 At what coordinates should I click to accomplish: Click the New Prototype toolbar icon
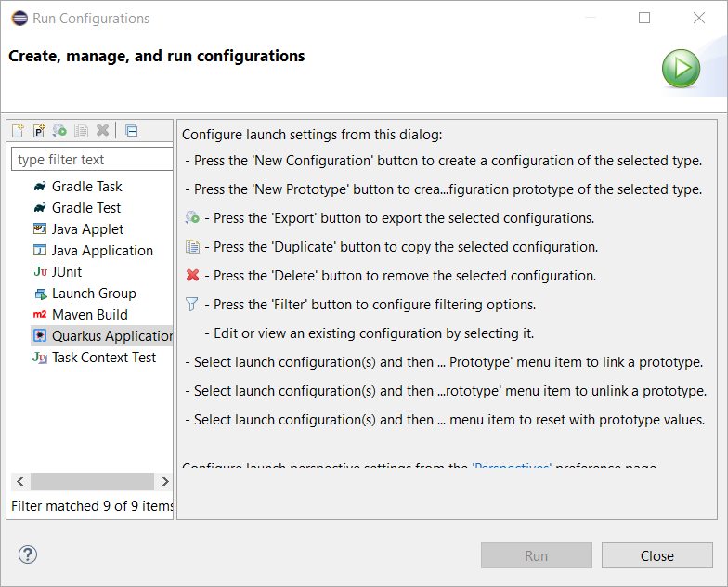click(39, 131)
